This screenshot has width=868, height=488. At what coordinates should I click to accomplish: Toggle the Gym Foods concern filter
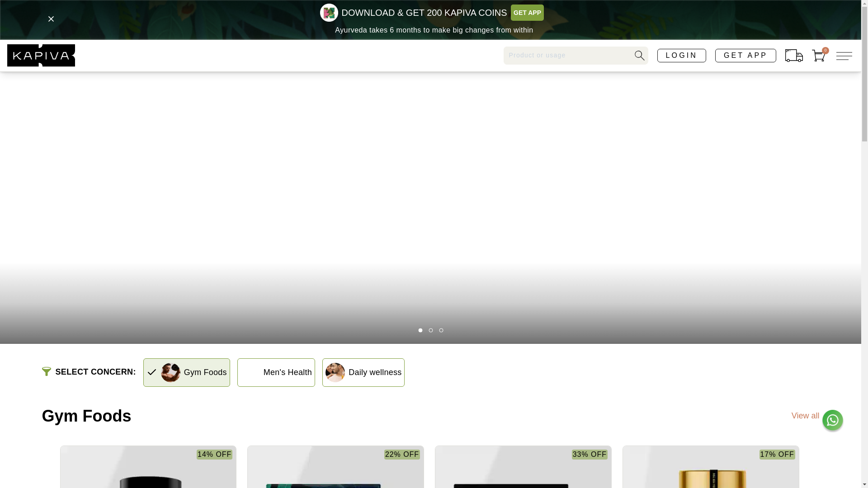[x=187, y=372]
